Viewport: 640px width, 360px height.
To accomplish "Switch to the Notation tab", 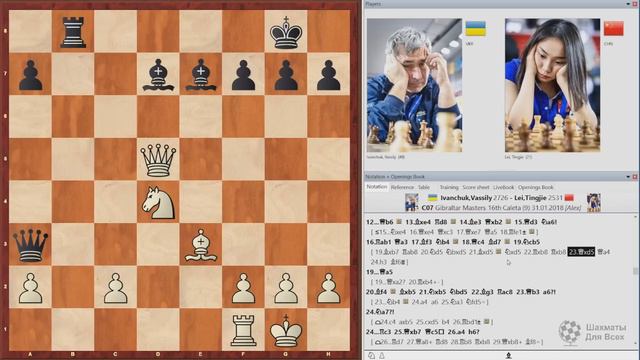I will [x=376, y=187].
